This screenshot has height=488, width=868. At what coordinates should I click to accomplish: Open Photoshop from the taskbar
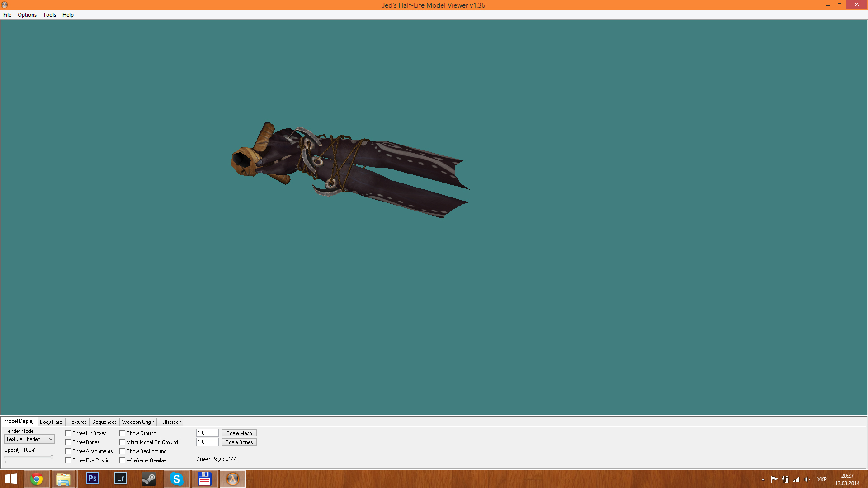[92, 479]
